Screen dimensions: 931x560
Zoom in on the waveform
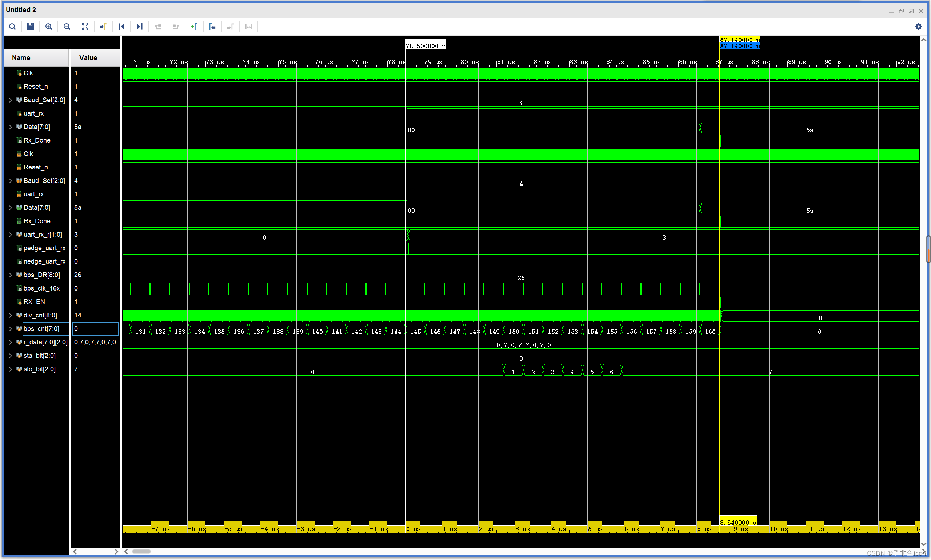click(49, 27)
